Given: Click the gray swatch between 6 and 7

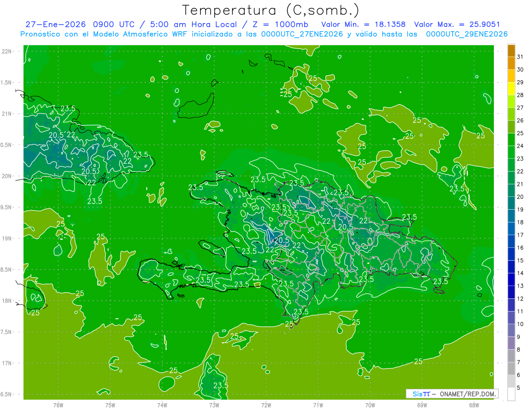Looking at the screenshot, I should click(511, 368).
